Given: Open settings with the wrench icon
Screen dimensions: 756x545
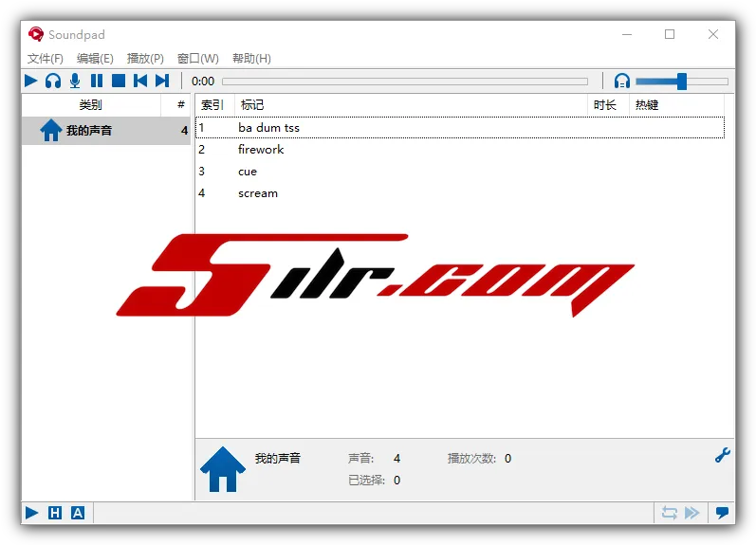Looking at the screenshot, I should pyautogui.click(x=722, y=455).
